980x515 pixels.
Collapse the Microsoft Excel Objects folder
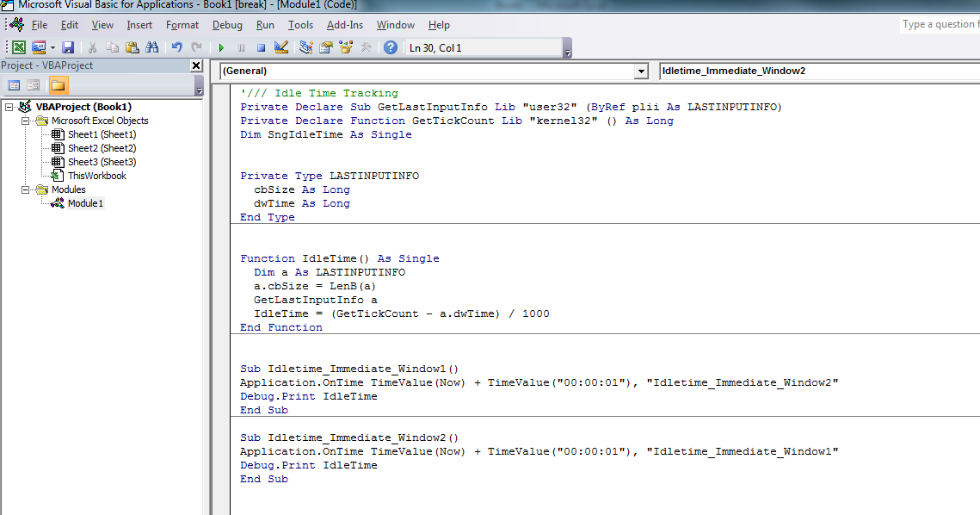tap(26, 121)
